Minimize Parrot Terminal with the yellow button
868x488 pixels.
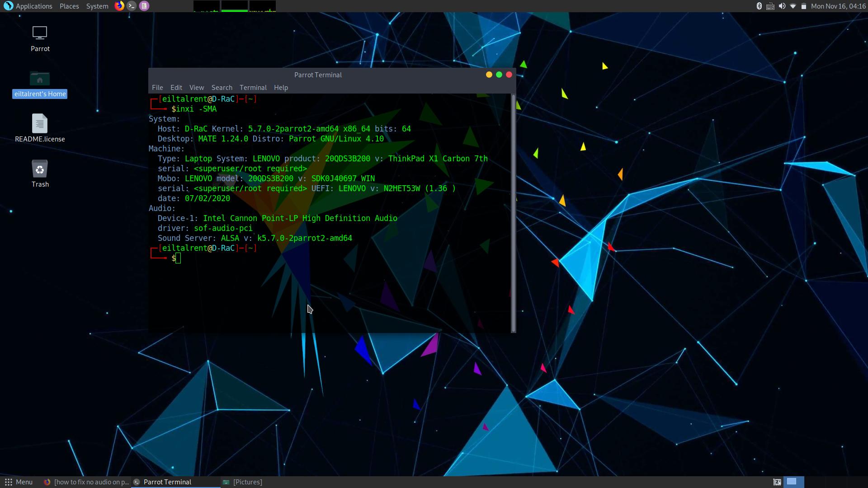pos(489,75)
